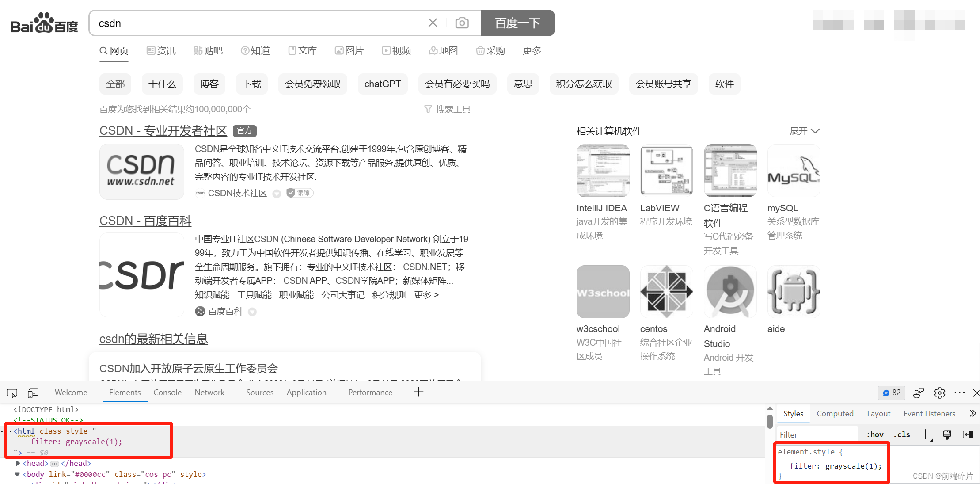Open the 更多 search categories menu
The image size is (980, 484).
pos(532,51)
